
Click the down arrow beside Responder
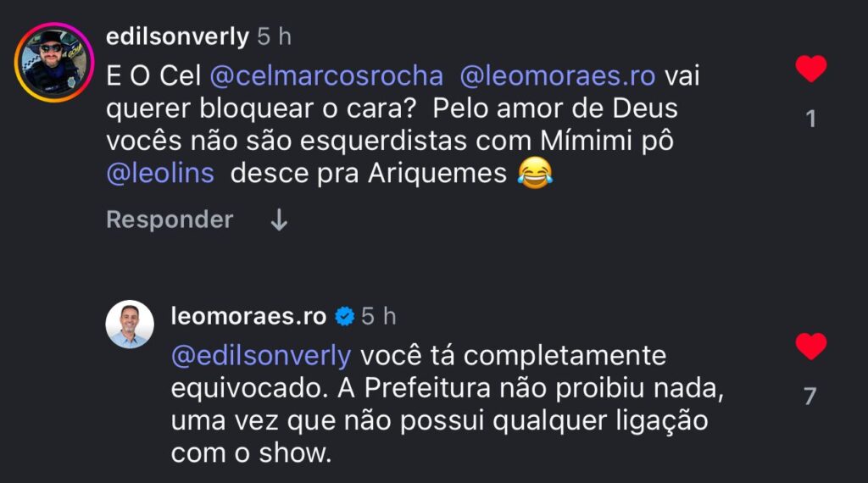coord(278,220)
